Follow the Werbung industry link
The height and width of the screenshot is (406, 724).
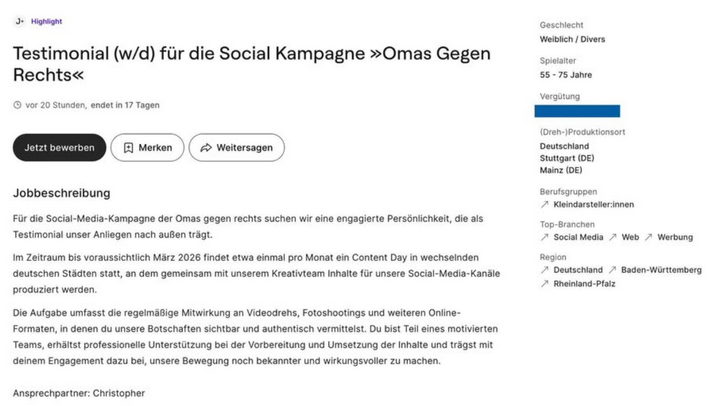675,237
